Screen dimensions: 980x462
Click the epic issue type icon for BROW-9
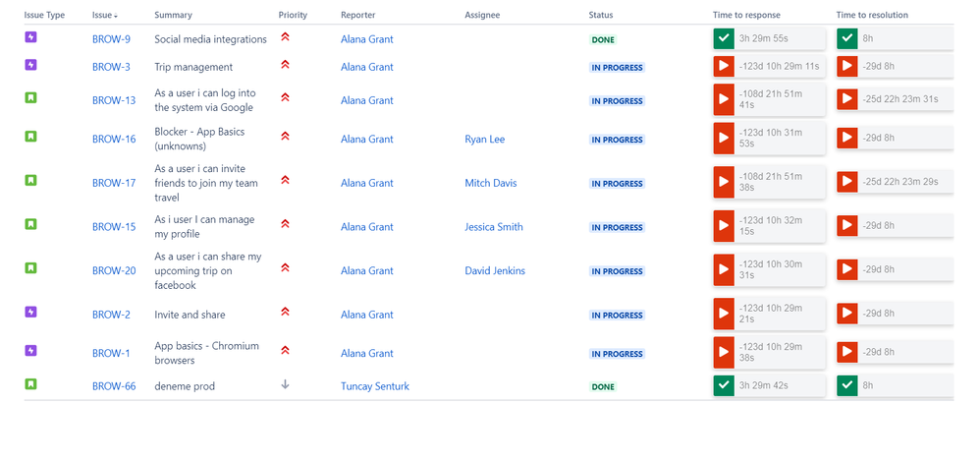(30, 37)
